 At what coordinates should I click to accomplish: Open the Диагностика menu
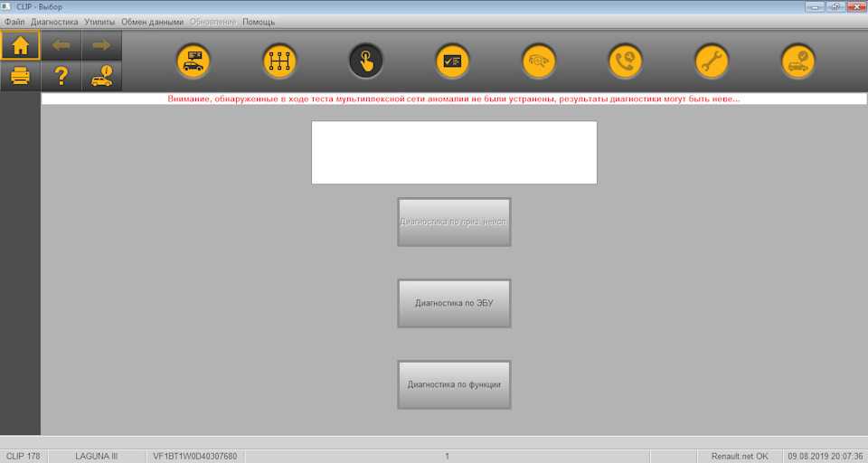(54, 22)
